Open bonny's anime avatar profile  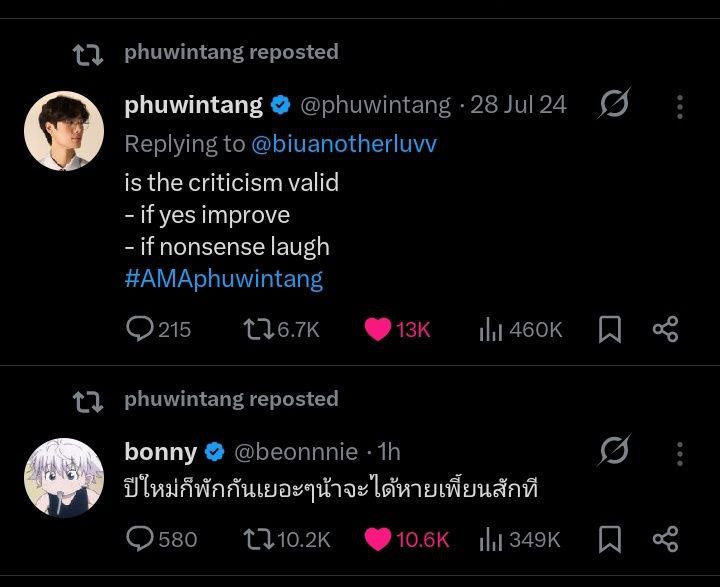(x=63, y=477)
